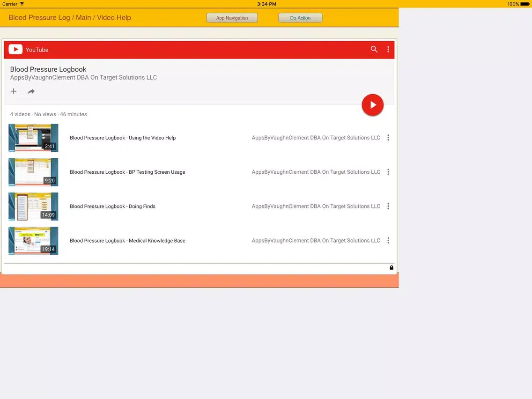Open 'Blood Pressure Logbook - Using the Video Help'
532x399 pixels.
123,138
